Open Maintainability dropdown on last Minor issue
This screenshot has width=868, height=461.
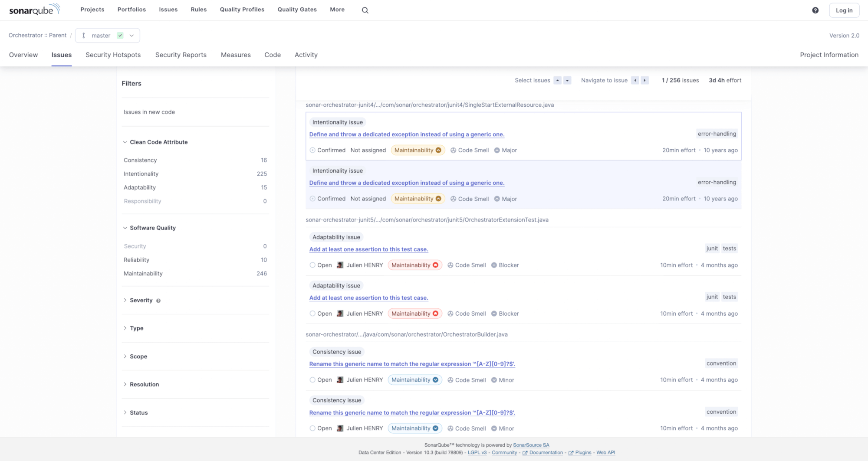415,428
